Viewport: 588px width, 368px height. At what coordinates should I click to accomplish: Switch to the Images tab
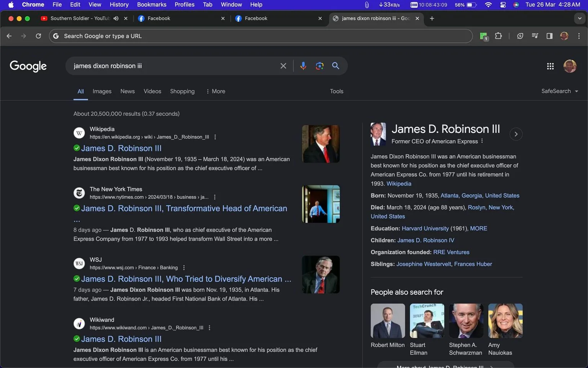coord(102,91)
